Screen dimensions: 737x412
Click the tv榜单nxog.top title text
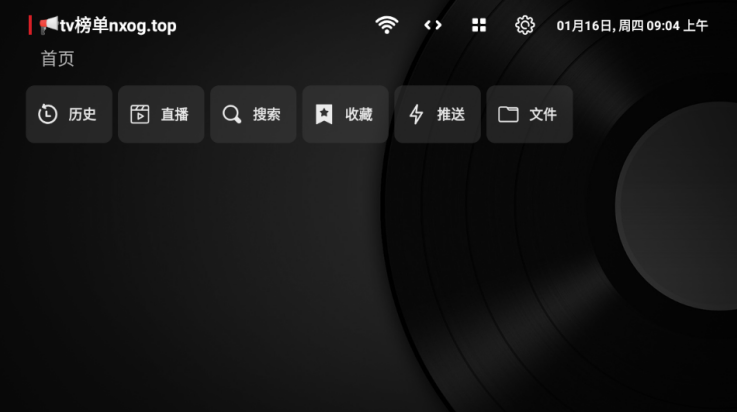[118, 25]
